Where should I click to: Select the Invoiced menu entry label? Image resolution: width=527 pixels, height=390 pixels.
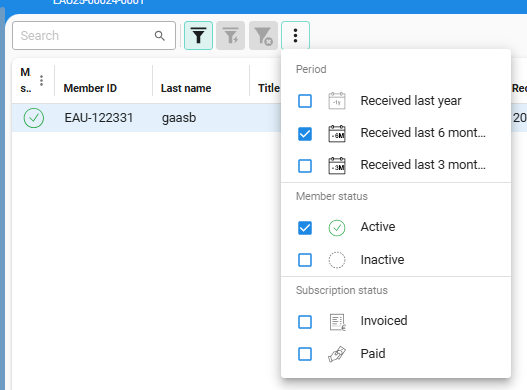coord(384,321)
